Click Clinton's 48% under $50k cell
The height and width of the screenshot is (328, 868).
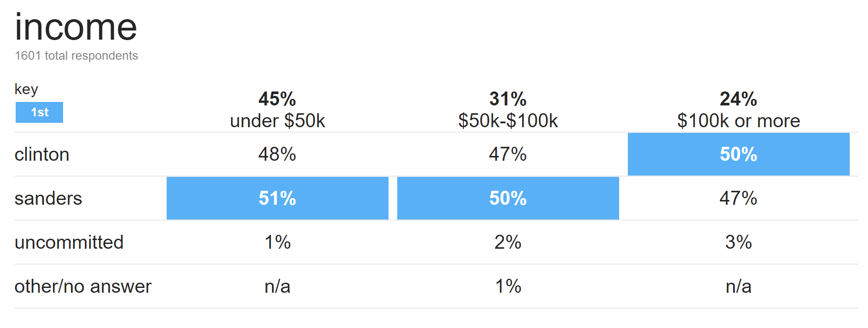click(x=278, y=155)
